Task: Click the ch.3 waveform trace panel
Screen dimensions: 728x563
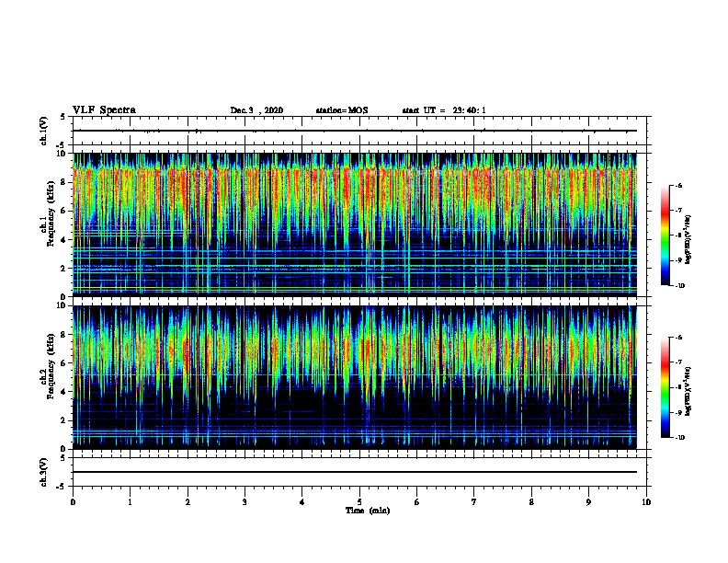Action: (x=359, y=472)
